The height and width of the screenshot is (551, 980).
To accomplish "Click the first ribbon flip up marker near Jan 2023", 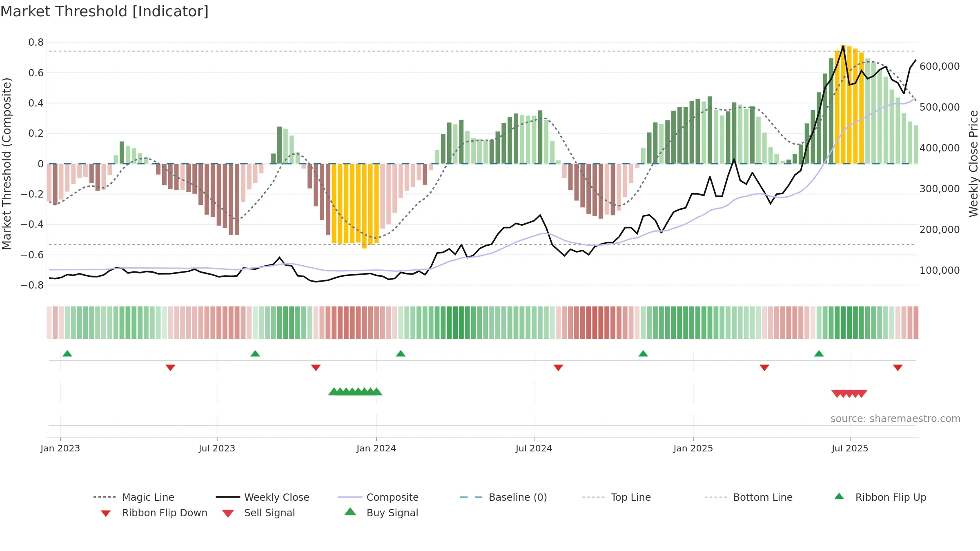I will point(67,353).
